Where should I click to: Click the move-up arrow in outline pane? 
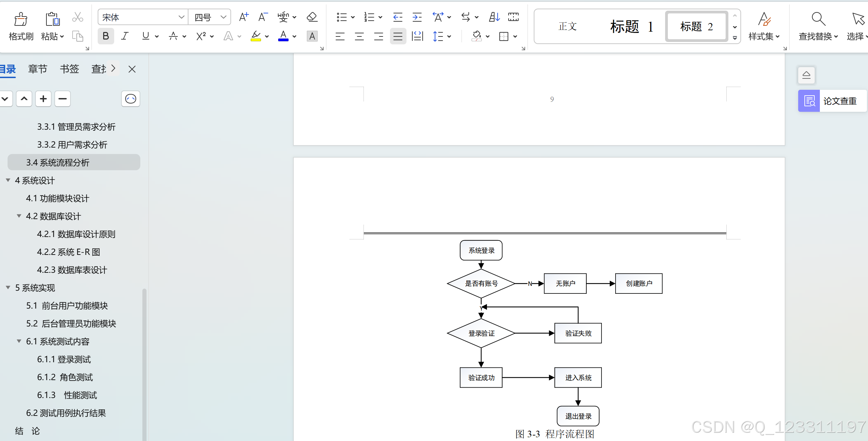click(24, 99)
